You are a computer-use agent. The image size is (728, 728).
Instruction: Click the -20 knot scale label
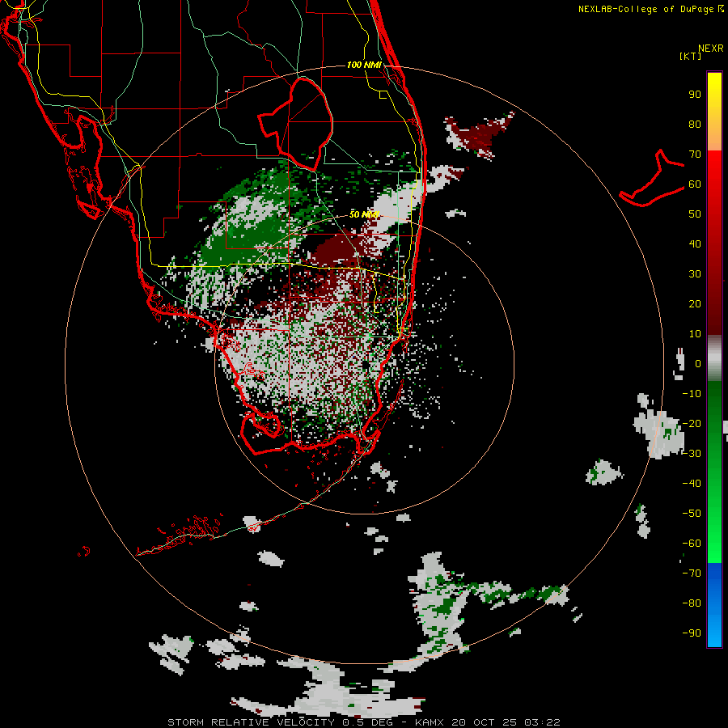692,423
